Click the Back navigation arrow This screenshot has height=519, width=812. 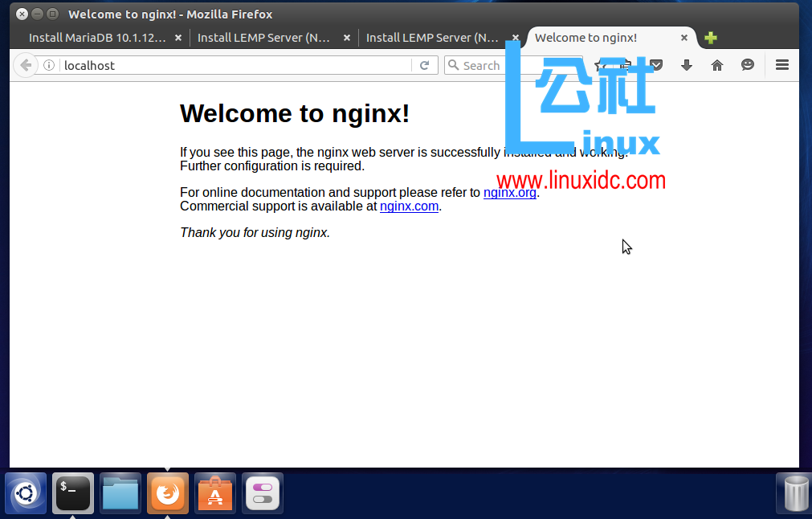click(24, 65)
